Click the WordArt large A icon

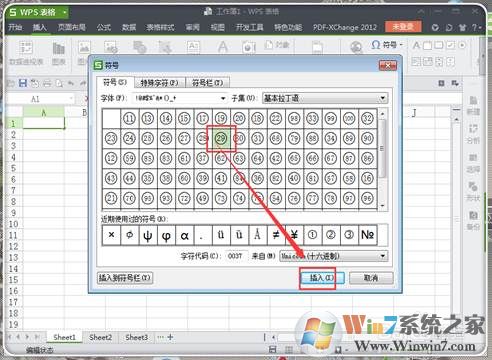223,47
